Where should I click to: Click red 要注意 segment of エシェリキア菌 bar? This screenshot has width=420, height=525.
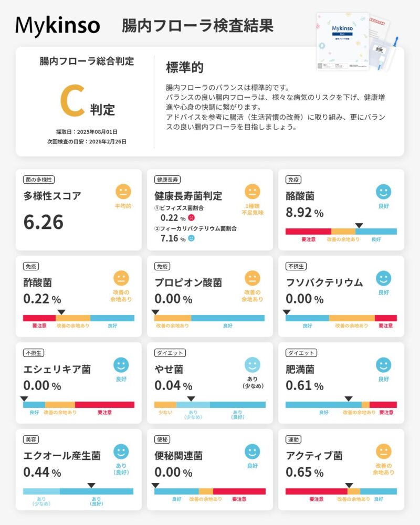[x=104, y=405]
